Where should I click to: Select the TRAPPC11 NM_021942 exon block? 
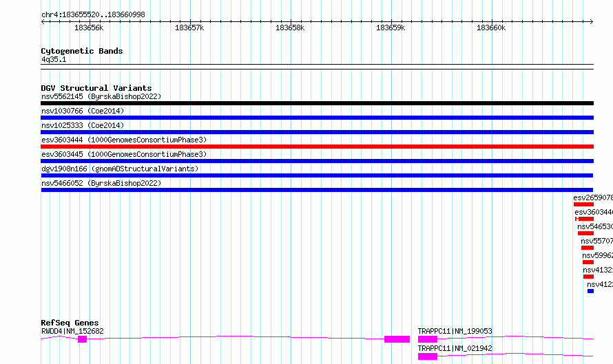pyautogui.click(x=428, y=356)
